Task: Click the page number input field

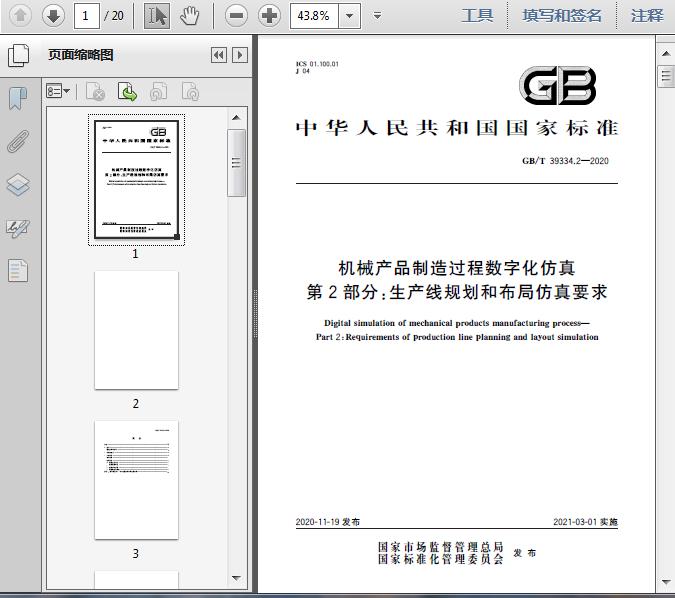Action: [87, 15]
